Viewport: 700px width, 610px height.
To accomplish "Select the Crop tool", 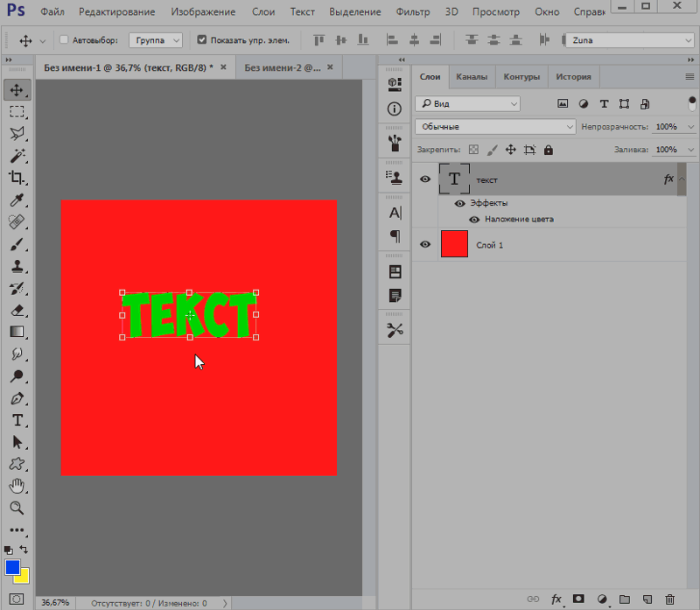I will click(17, 178).
